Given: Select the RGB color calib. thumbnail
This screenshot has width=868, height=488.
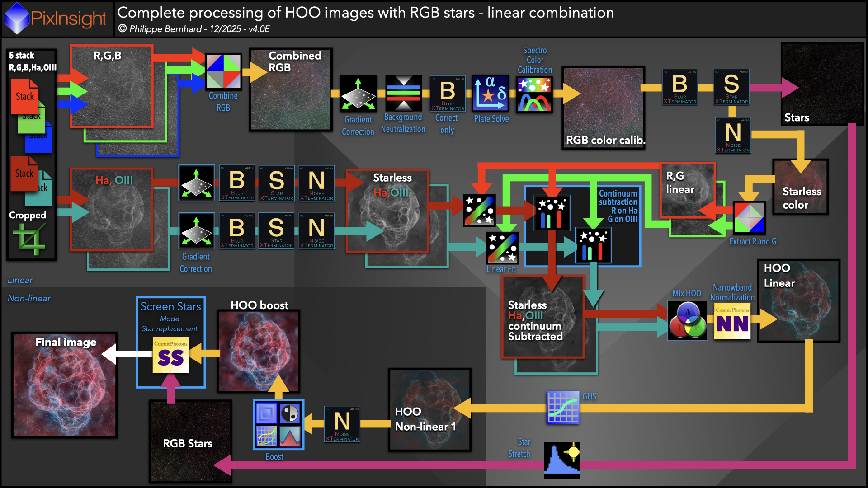Looking at the screenshot, I should 604,108.
